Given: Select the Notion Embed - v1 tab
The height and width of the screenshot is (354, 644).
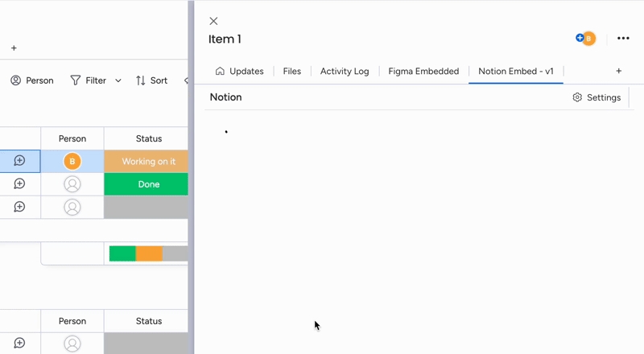Looking at the screenshot, I should (515, 71).
